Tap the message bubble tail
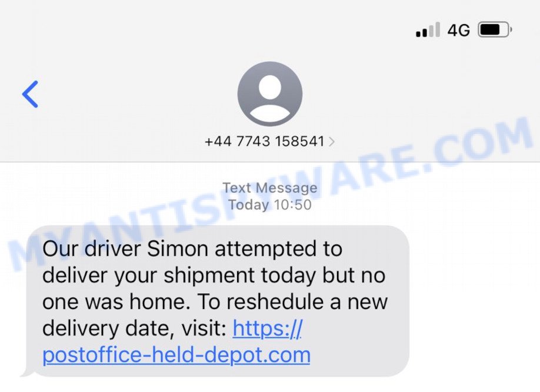 tap(28, 371)
